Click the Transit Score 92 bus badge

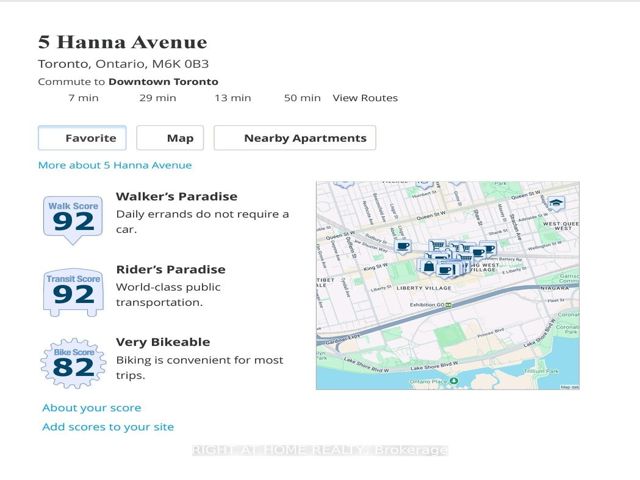[73, 292]
